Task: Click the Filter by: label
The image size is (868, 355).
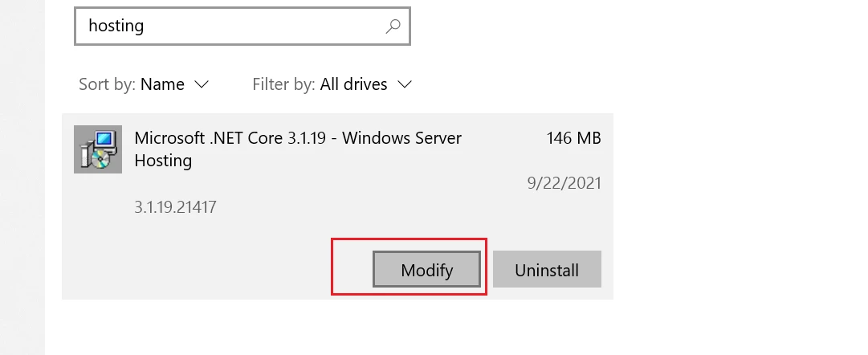Action: 284,84
